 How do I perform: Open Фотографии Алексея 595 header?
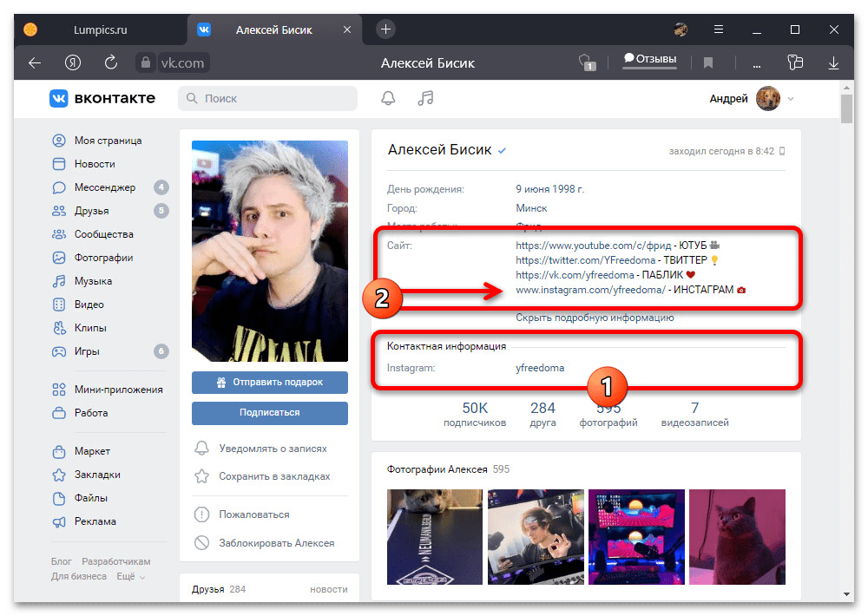click(x=448, y=469)
